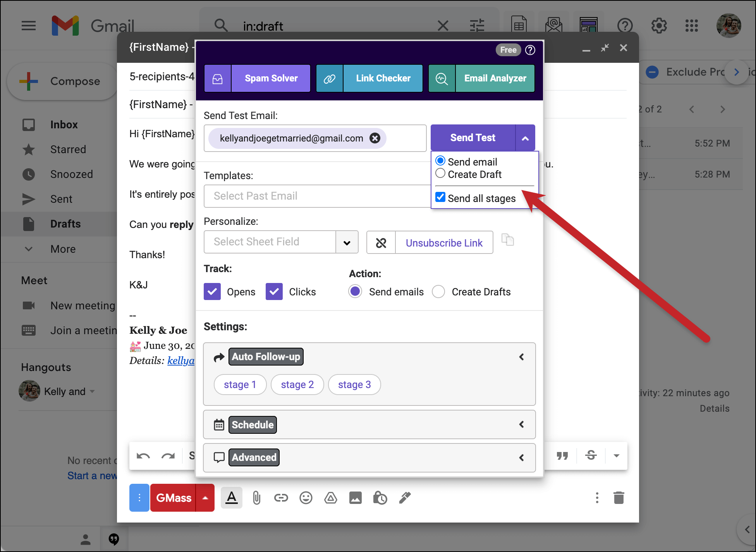Toggle confidential mode lock-clock icon
This screenshot has width=756, height=552.
pos(380,498)
